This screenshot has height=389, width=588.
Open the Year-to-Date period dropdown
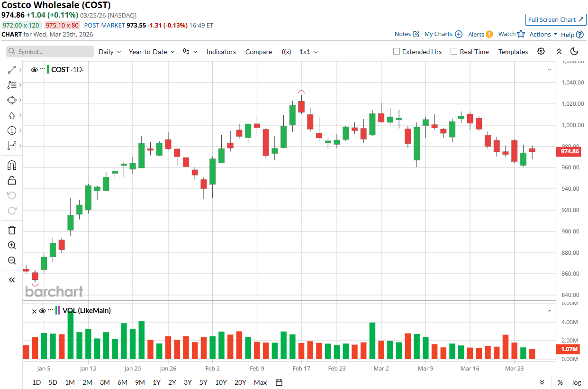[152, 52]
